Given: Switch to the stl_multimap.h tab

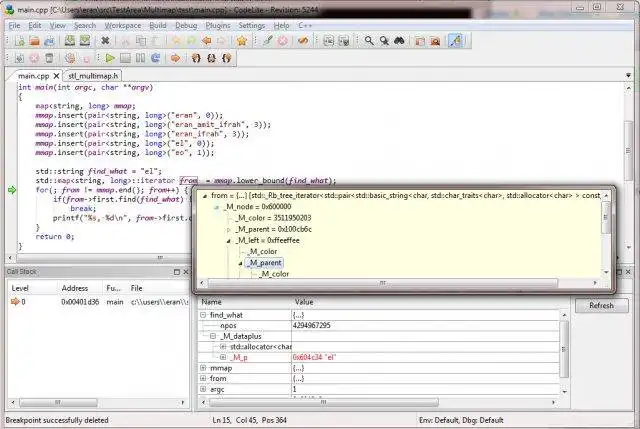Looking at the screenshot, I should click(93, 75).
